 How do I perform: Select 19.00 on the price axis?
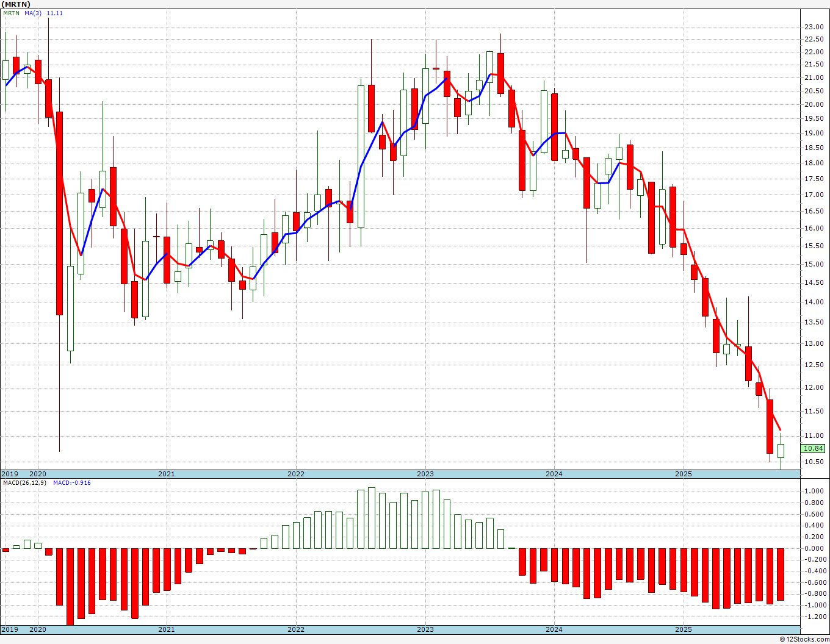click(x=814, y=133)
